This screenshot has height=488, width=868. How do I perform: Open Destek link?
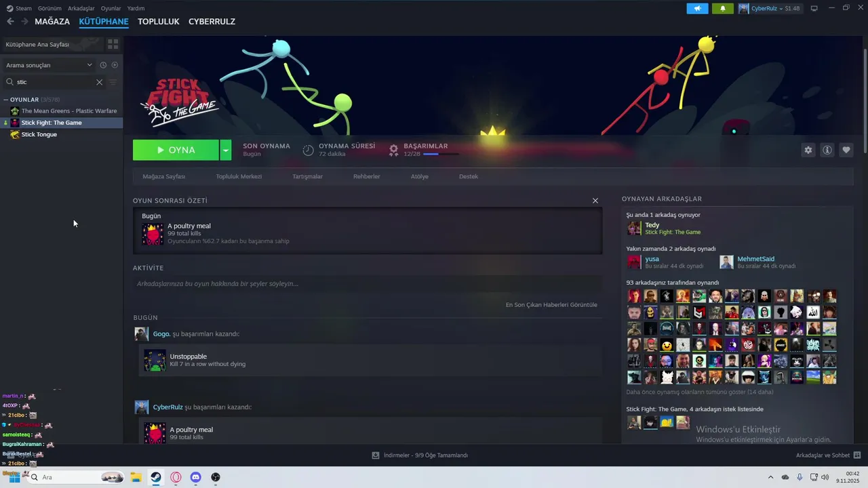[x=469, y=176]
